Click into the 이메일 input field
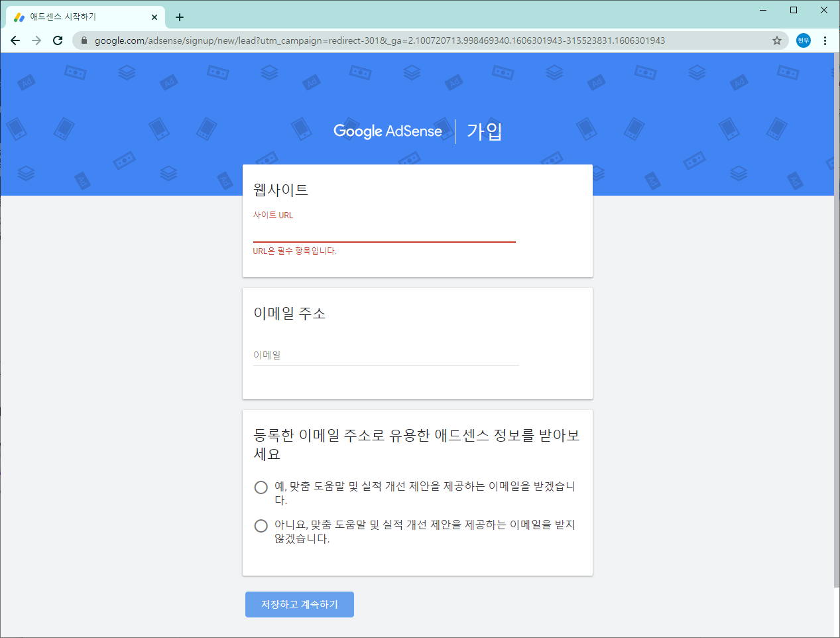Screen dimensions: 840x638 point(386,355)
